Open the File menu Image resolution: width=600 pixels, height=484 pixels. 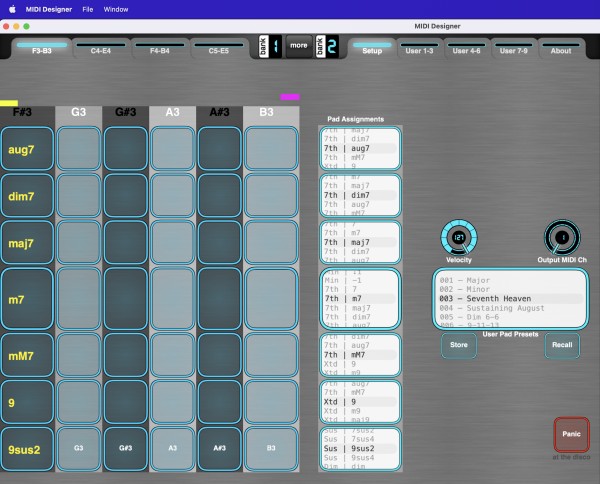pos(88,9)
